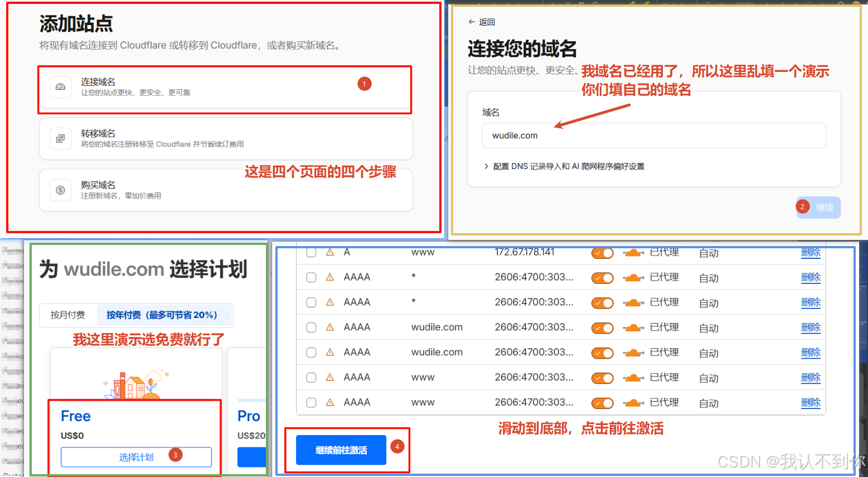This screenshot has height=477, width=868.
Task: Click the IP address 172.67.178.141
Action: pos(525,252)
